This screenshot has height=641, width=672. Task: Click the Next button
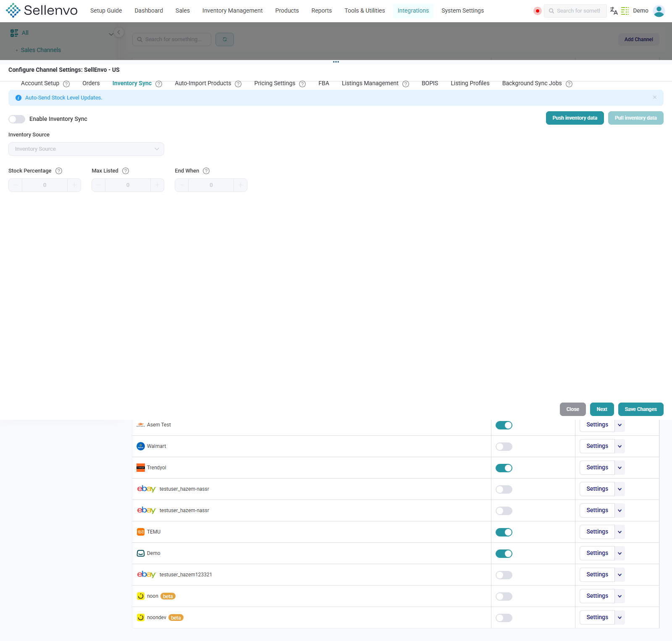(602, 409)
